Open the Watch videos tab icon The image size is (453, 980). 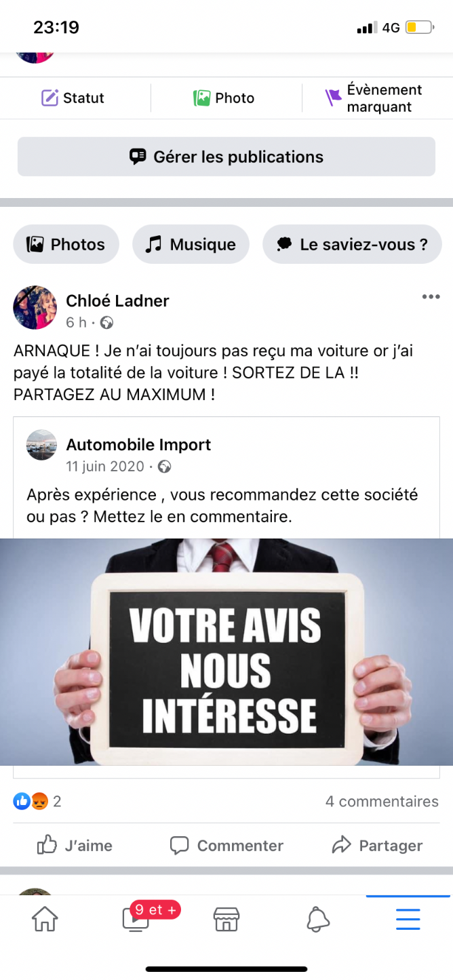click(x=136, y=918)
